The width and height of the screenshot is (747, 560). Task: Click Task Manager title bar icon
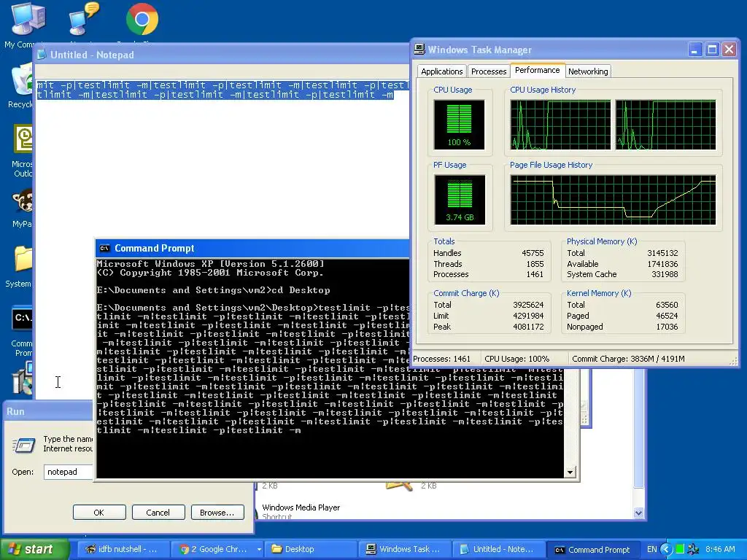pyautogui.click(x=419, y=50)
